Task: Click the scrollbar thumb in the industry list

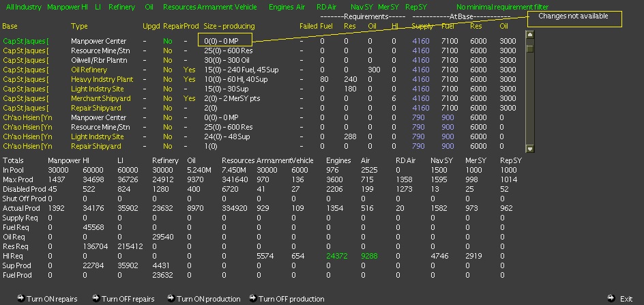Action: pyautogui.click(x=530, y=49)
